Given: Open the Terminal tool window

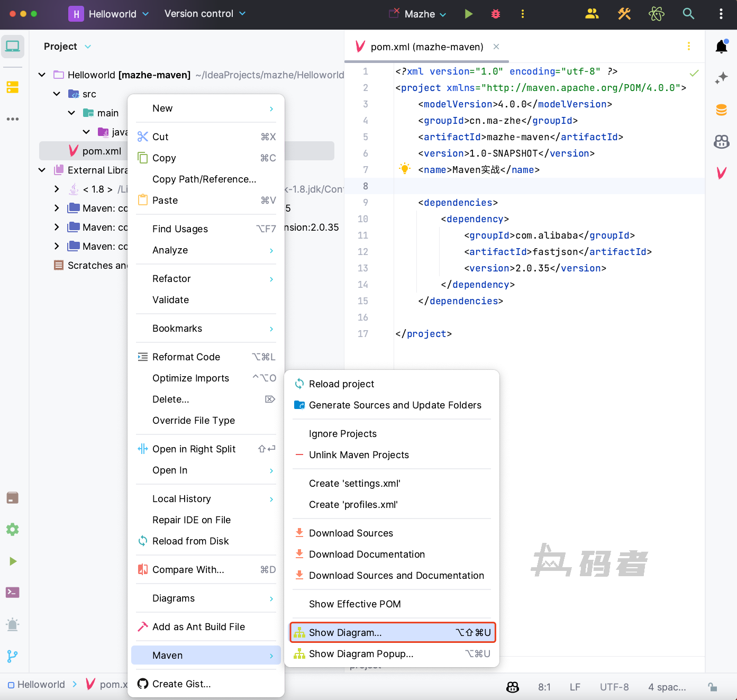Looking at the screenshot, I should (13, 593).
